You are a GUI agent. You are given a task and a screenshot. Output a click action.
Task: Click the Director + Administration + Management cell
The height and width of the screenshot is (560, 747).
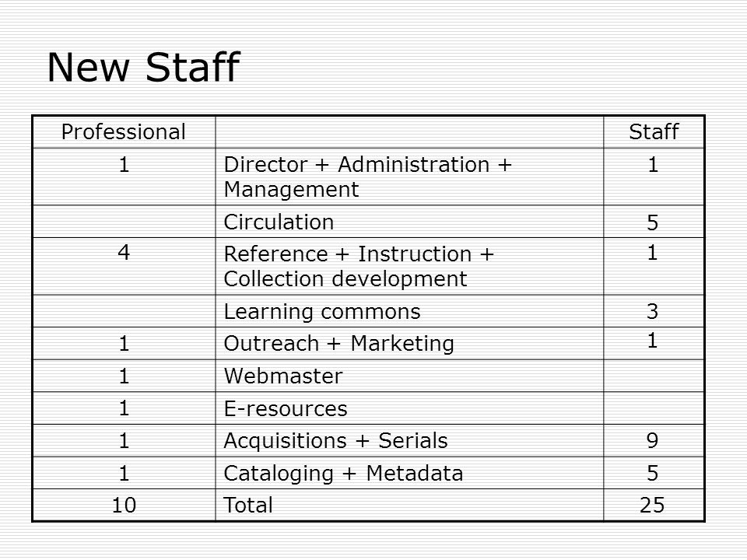409,177
